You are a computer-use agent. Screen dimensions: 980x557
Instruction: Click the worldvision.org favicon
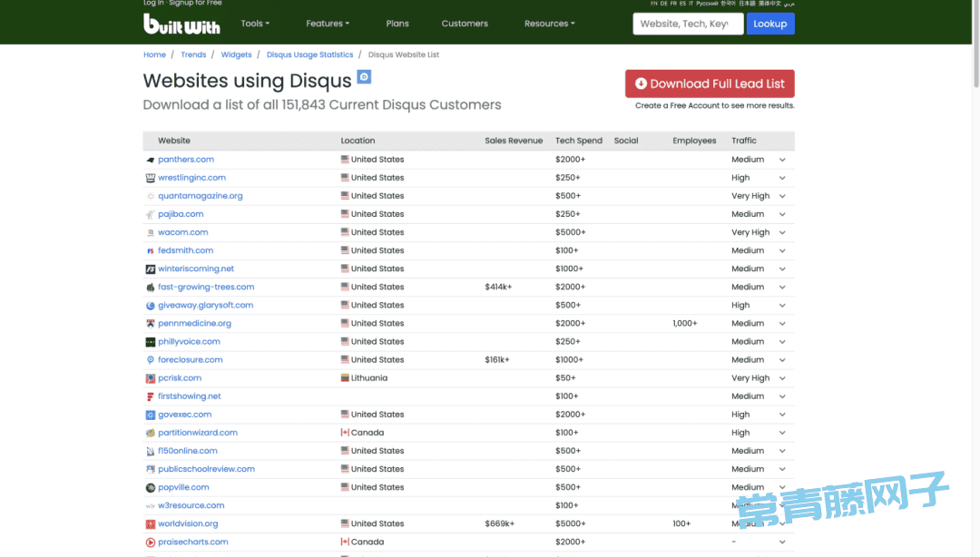[150, 523]
